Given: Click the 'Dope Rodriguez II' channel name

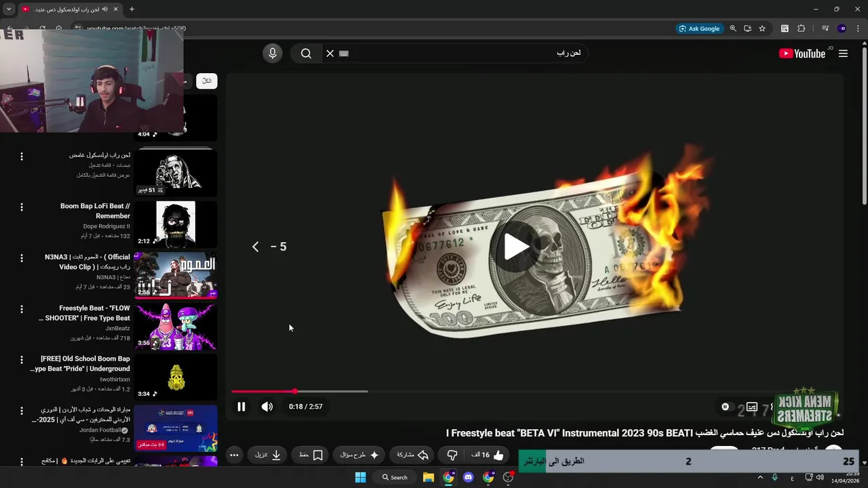Looking at the screenshot, I should [106, 226].
